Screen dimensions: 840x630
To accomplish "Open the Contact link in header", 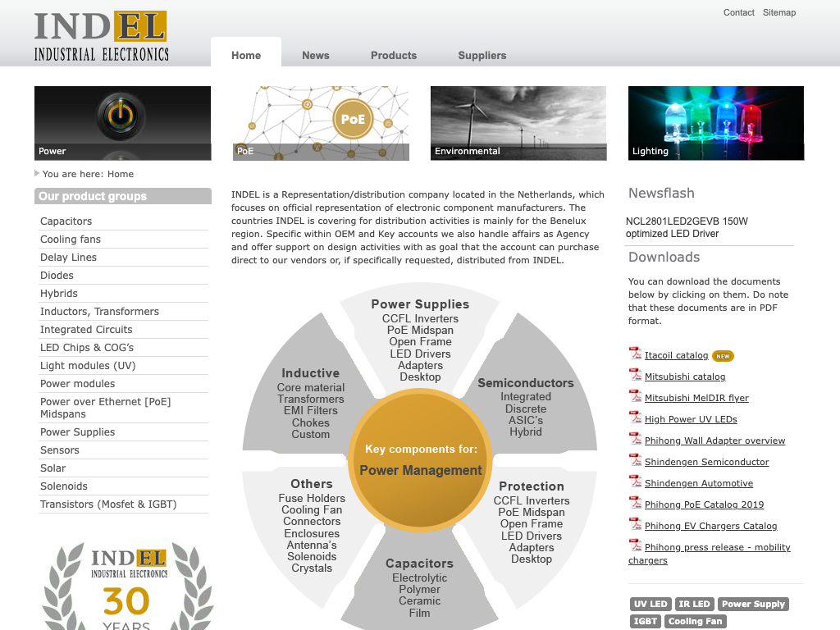I will (738, 12).
